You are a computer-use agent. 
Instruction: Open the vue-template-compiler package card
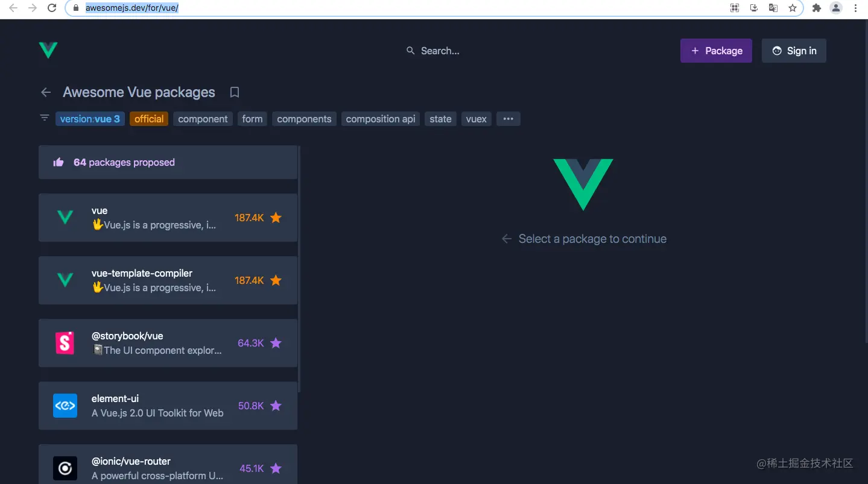click(x=168, y=280)
